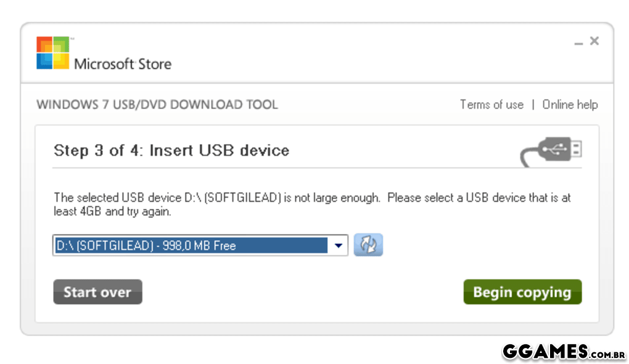Open the Terms of use link

pyautogui.click(x=491, y=105)
